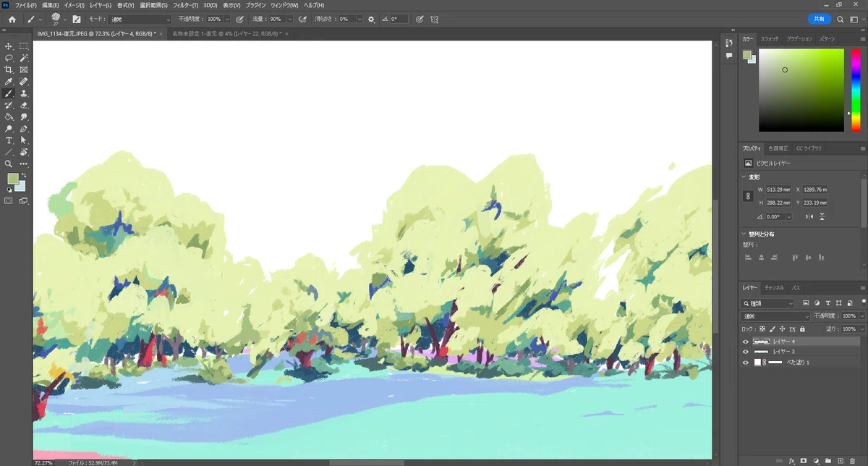Open layer filter 種類 dropdown
Viewport: 868px width, 466px height.
[767, 303]
